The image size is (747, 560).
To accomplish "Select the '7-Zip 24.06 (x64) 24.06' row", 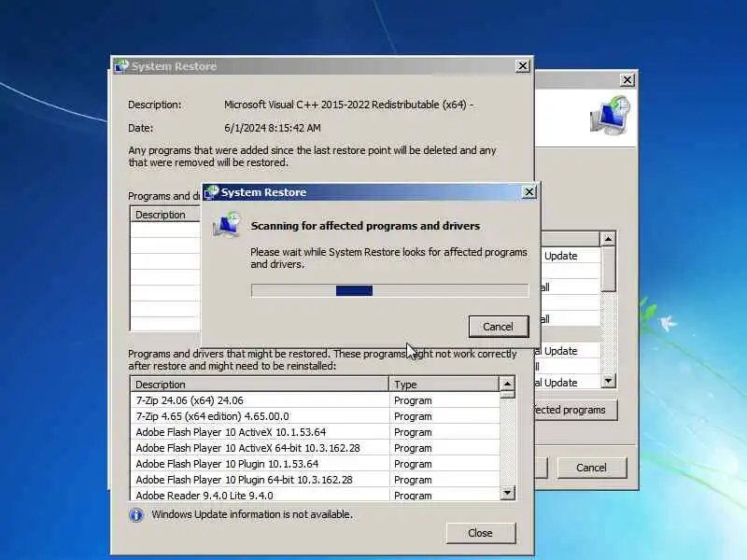I will (x=315, y=400).
